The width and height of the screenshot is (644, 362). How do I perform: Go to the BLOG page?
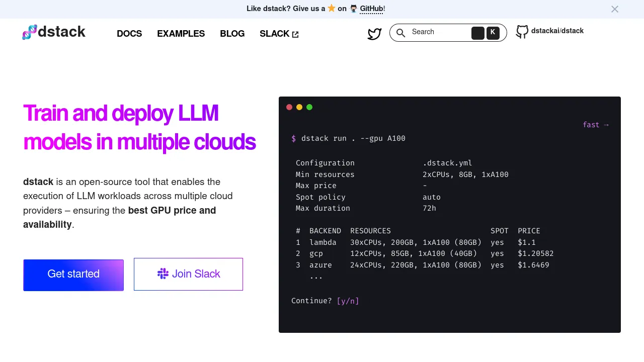tap(232, 34)
